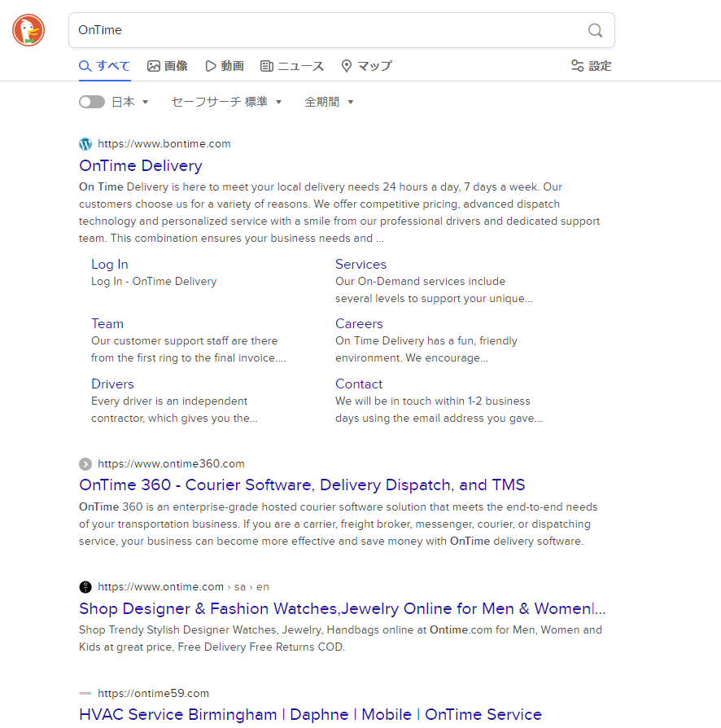Click the https://www.ontime360.com URL
This screenshot has width=721, height=728.
click(171, 464)
